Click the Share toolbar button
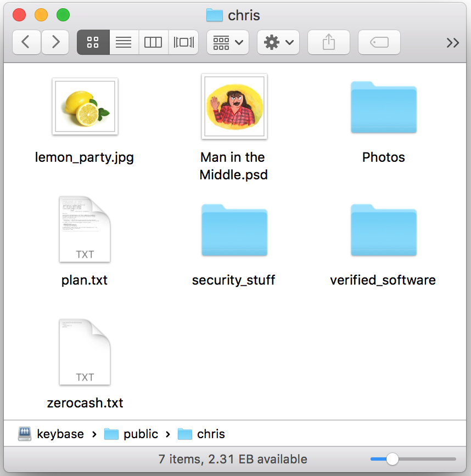This screenshot has width=471, height=476. pyautogui.click(x=328, y=42)
